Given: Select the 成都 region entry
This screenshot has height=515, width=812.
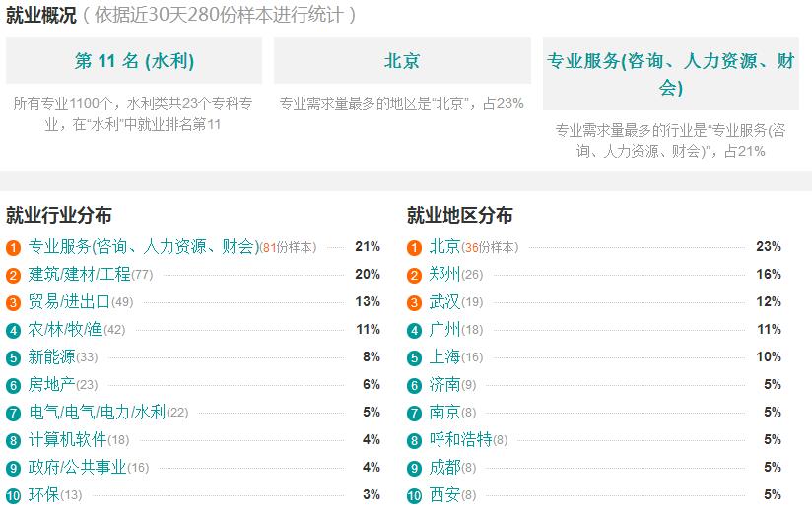Looking at the screenshot, I should tap(444, 467).
